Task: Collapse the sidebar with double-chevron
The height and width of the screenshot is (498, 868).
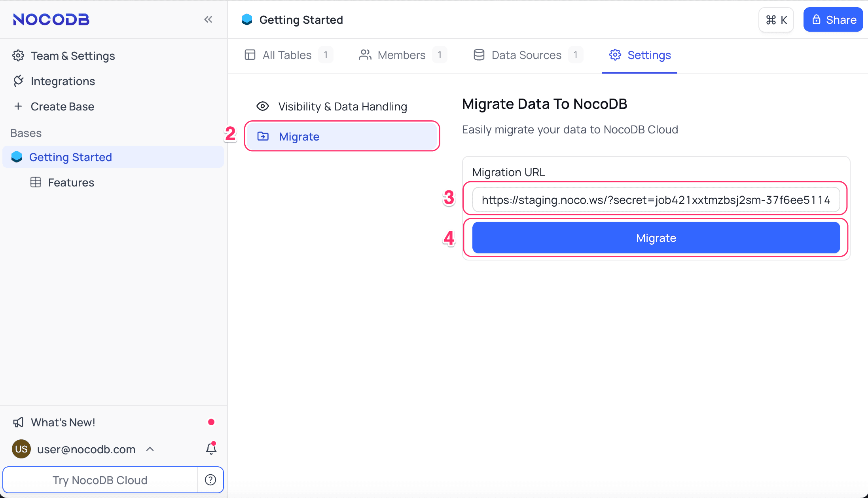Action: coord(208,19)
